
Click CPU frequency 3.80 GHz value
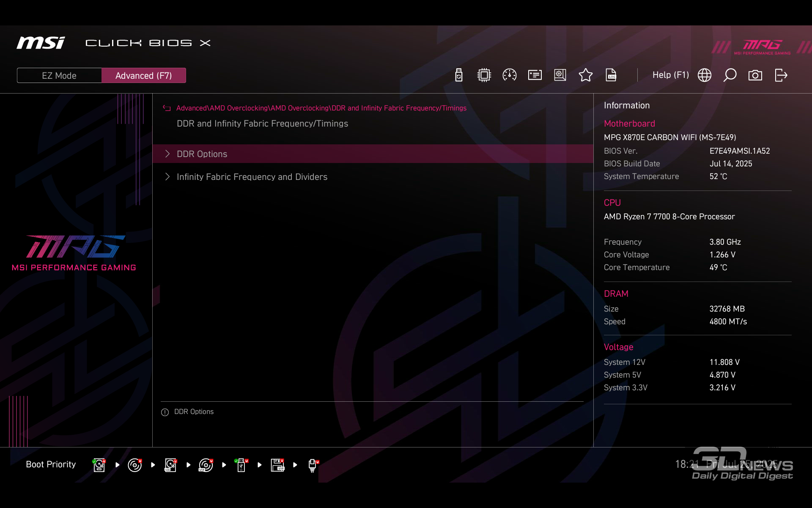click(725, 242)
